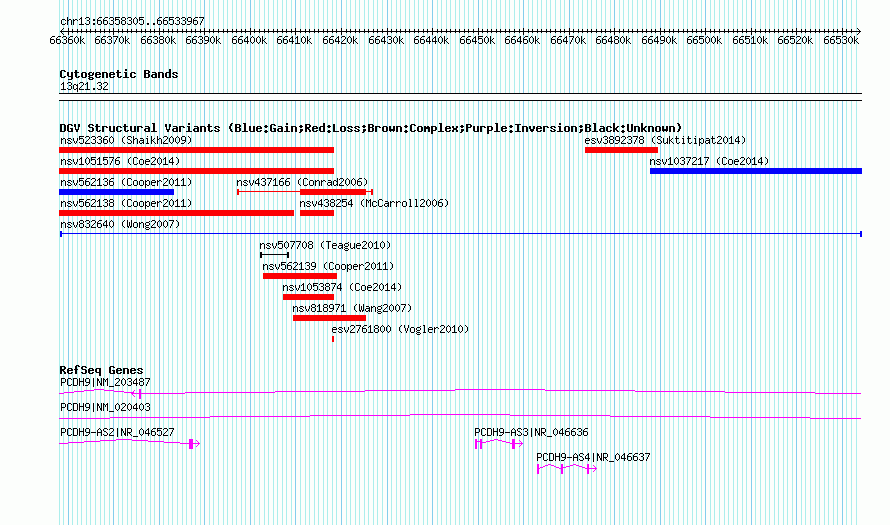Select the chr13:66358305..66533967 coordinate text
Image resolution: width=890 pixels, height=525 pixels.
[132, 21]
